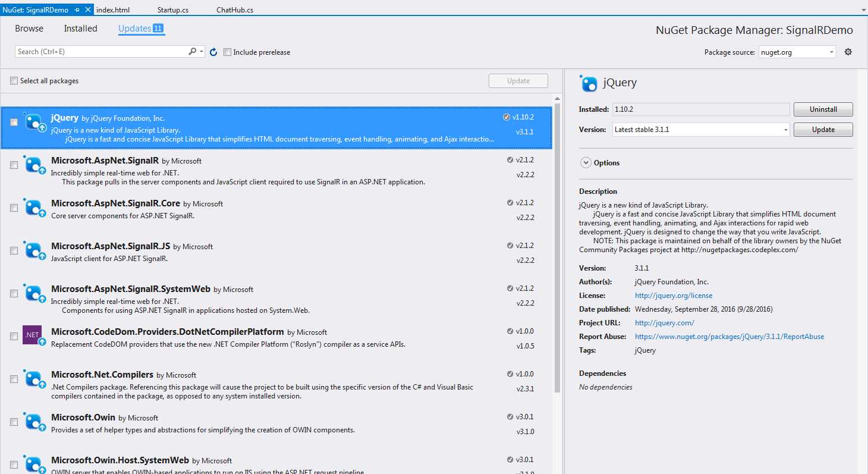The width and height of the screenshot is (868, 474).
Task: Open the ChatHub.cs document tab
Action: (235, 10)
